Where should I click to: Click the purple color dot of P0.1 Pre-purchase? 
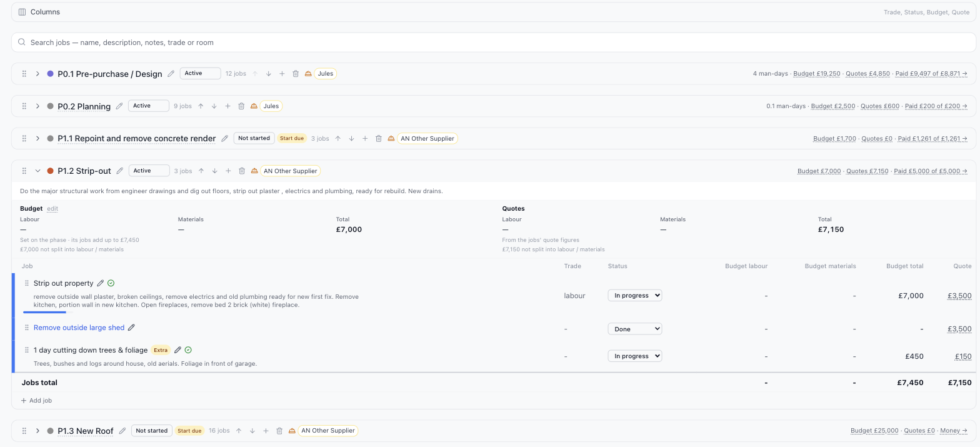pos(51,74)
